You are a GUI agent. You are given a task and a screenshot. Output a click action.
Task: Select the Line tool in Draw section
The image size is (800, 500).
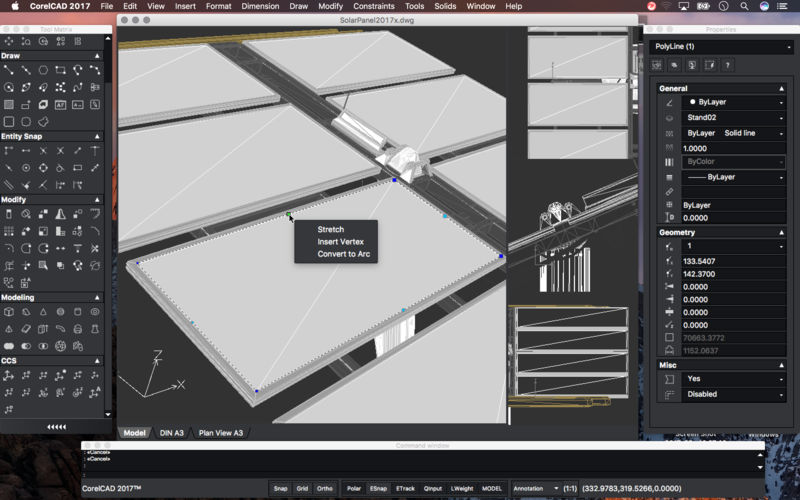point(9,70)
